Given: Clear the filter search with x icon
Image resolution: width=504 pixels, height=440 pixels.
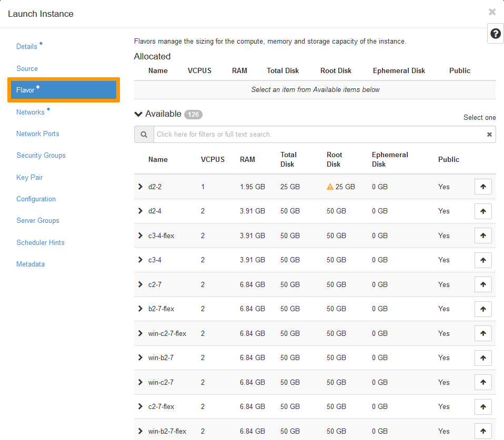Looking at the screenshot, I should [x=489, y=135].
